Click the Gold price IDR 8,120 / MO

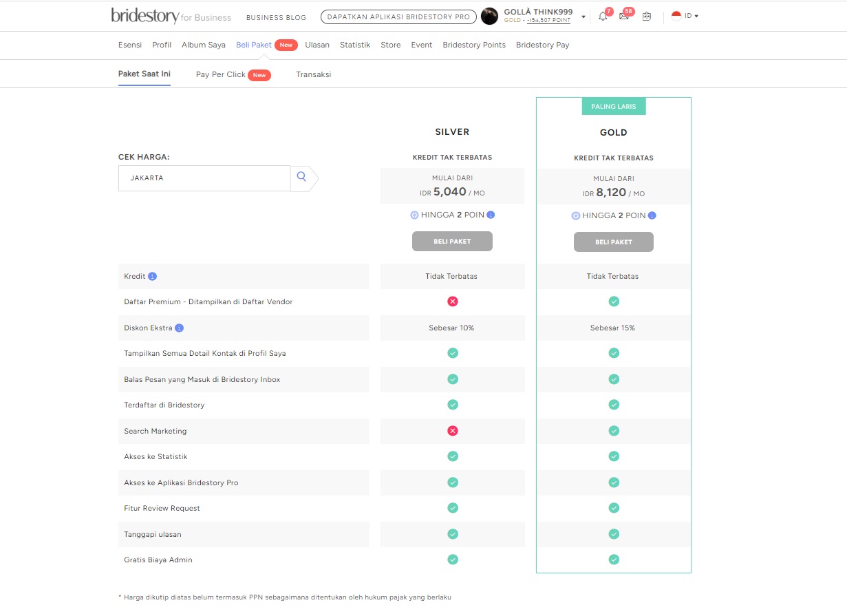pos(614,193)
